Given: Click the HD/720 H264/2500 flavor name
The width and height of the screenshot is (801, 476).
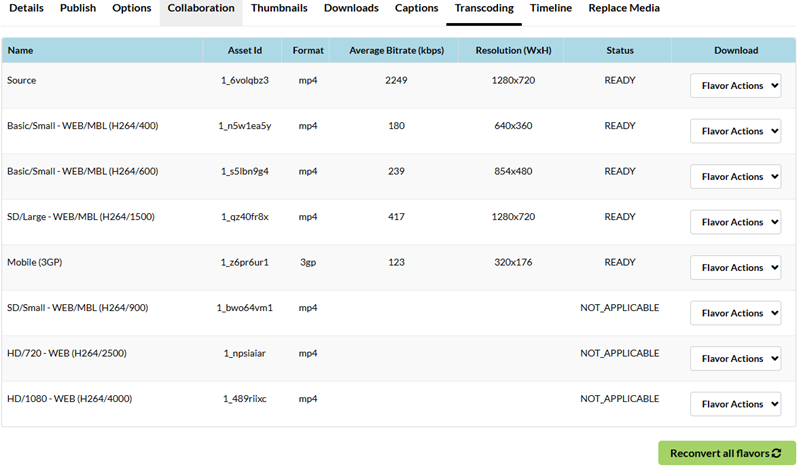Looking at the screenshot, I should pos(67,353).
